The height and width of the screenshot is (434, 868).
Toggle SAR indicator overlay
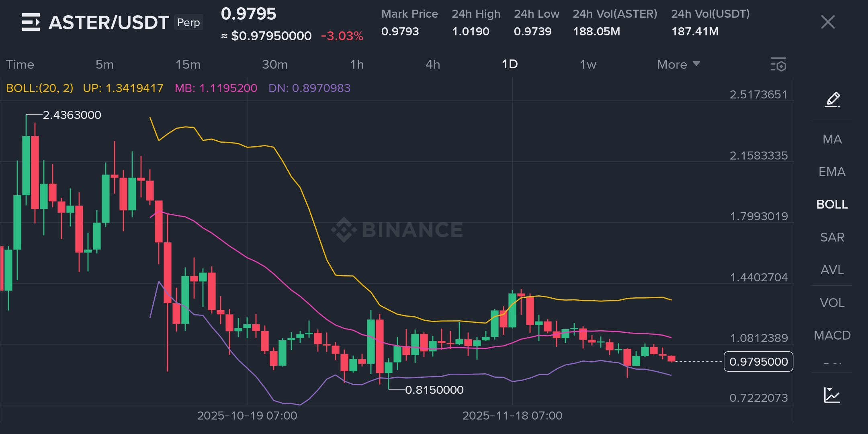point(832,237)
